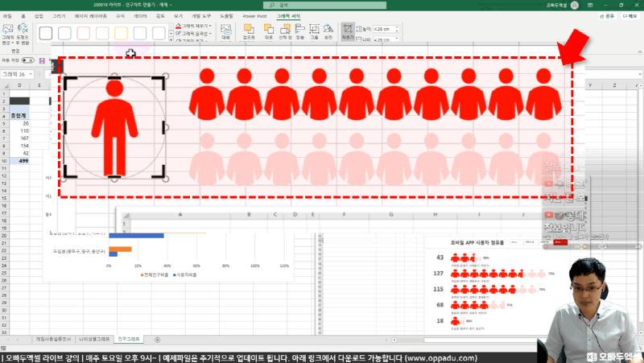The image size is (644, 363).
Task: Click the 대체 텍스트 (Alt Text) icon
Action: pyautogui.click(x=225, y=33)
